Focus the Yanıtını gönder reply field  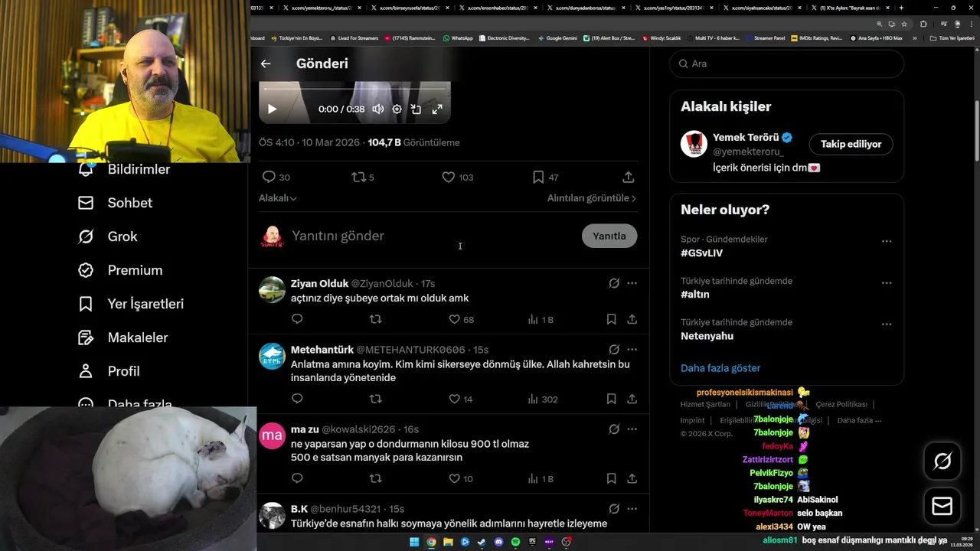(x=433, y=236)
